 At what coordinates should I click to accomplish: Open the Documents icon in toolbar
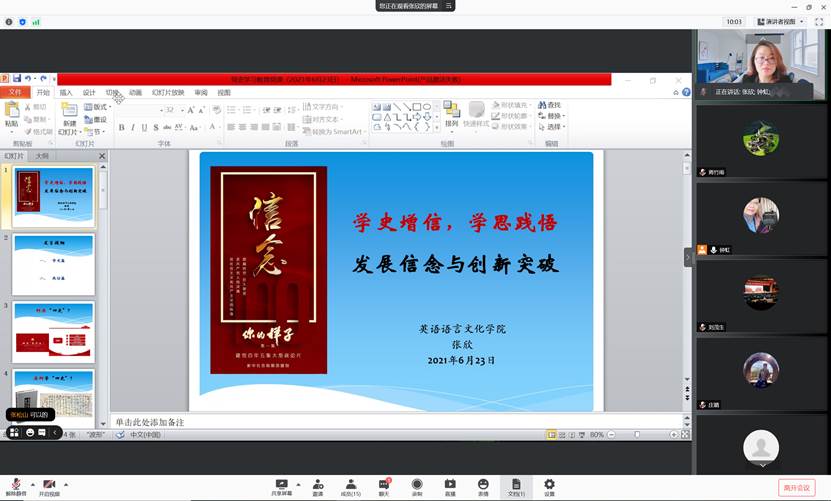click(x=516, y=485)
